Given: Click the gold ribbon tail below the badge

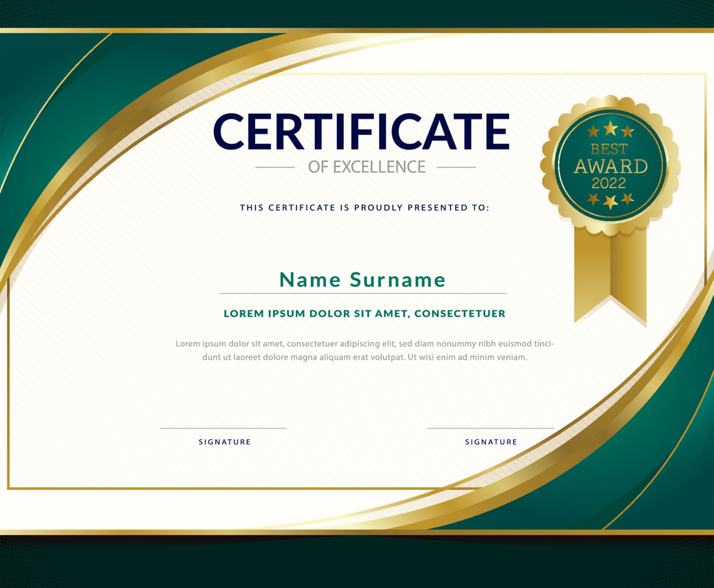Looking at the screenshot, I should [610, 278].
